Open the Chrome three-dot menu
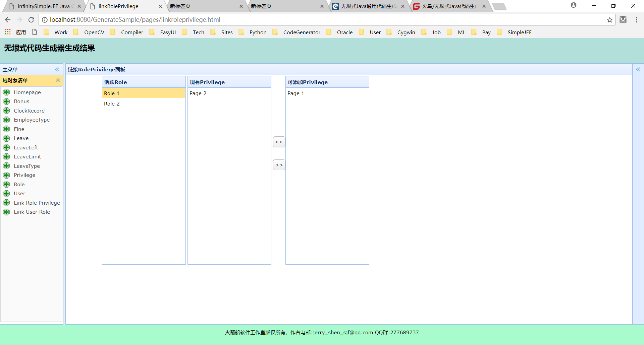Screen dimensions: 644x345 [637, 20]
